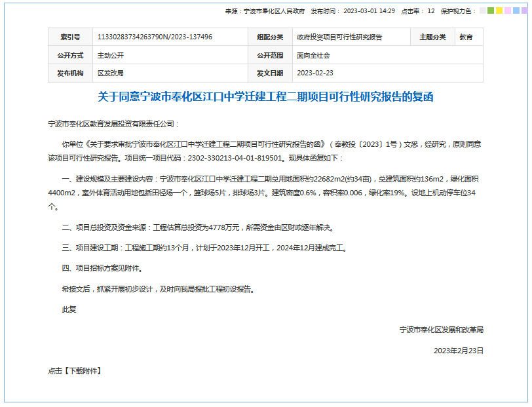The width and height of the screenshot is (532, 407).
Task: Select the light blue eye-protection color swatch
Action: click(x=516, y=11)
